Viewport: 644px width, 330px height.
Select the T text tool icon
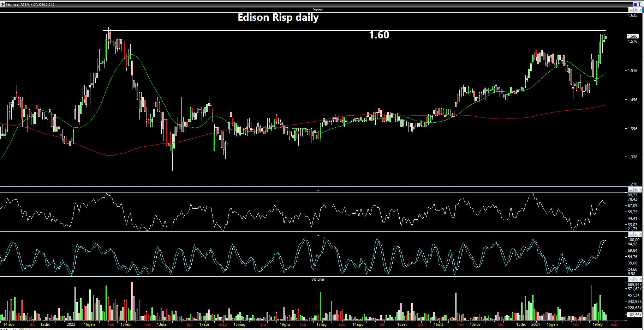coord(639,4)
